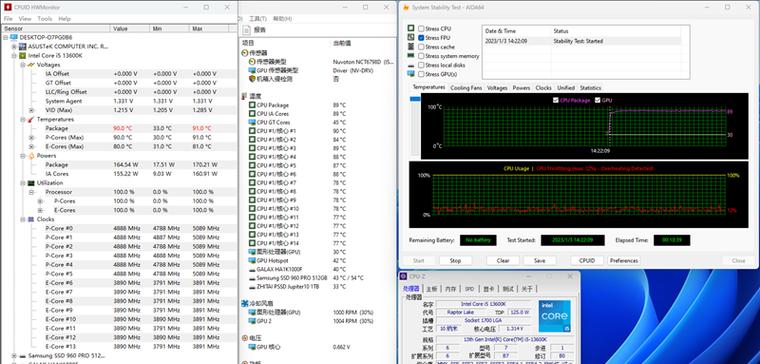The width and height of the screenshot is (760, 364).
Task: Click the 温度 section icon
Action: click(x=245, y=96)
